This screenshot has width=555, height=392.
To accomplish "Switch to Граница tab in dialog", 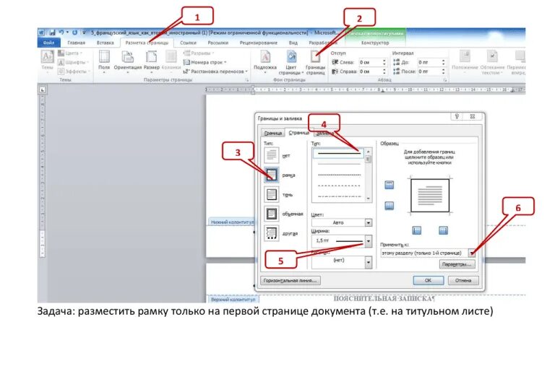I will tap(272, 134).
